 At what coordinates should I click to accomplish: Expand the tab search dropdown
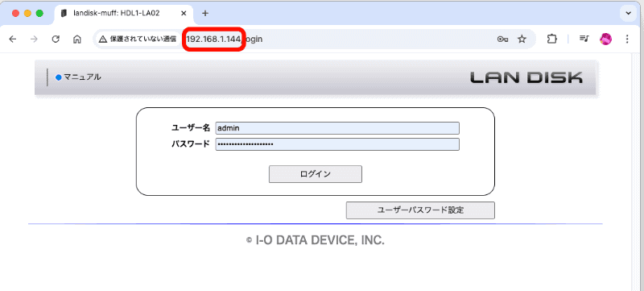pyautogui.click(x=628, y=13)
